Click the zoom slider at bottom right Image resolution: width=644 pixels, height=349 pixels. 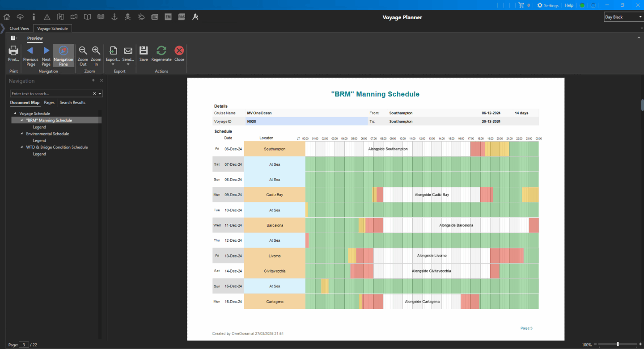coord(618,345)
